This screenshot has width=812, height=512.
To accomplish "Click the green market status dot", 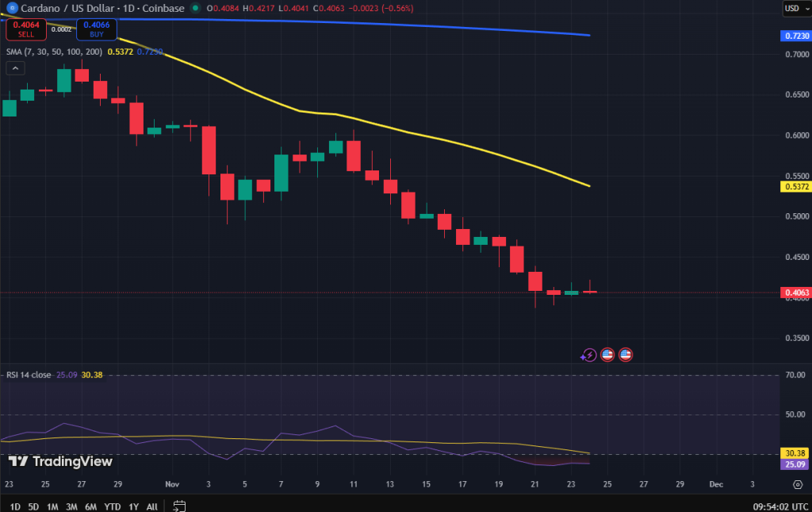I will coord(195,9).
